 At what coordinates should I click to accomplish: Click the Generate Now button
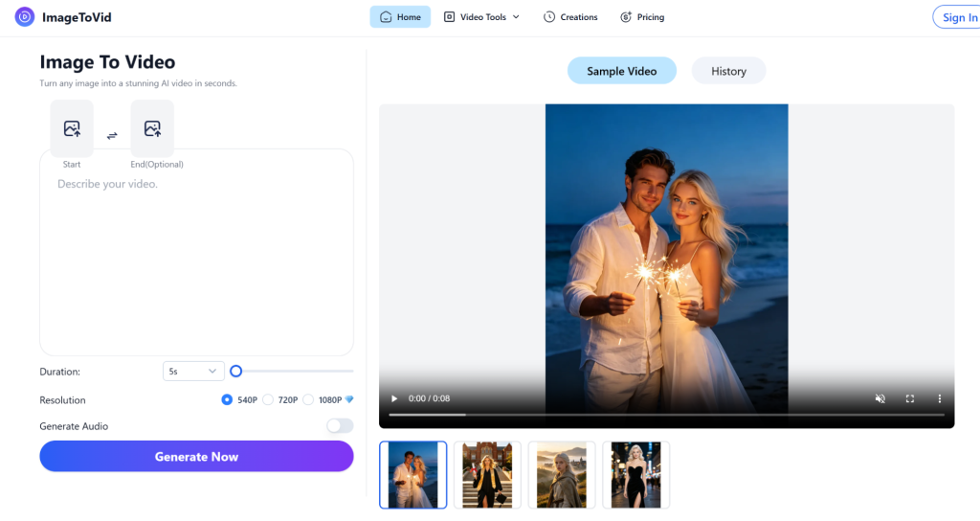(196, 456)
